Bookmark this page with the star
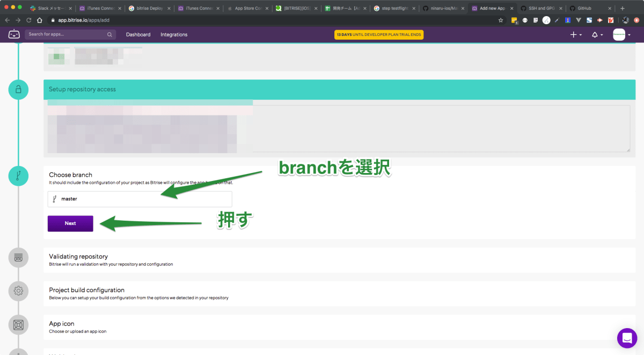 pos(501,20)
